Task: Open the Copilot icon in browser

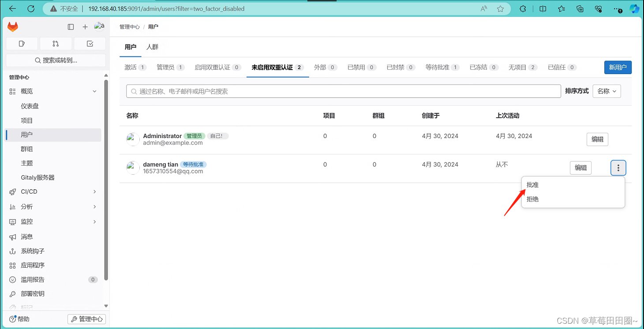Action: tap(634, 9)
